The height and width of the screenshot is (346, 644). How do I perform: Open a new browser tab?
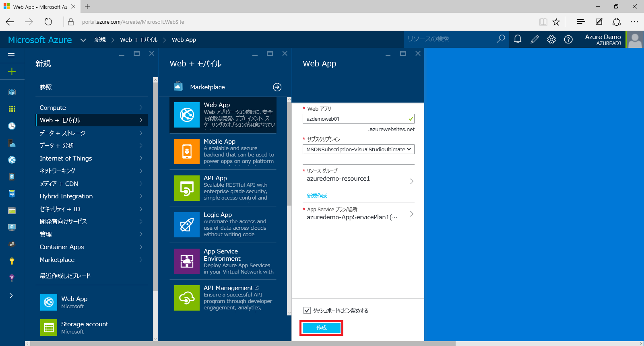point(87,6)
